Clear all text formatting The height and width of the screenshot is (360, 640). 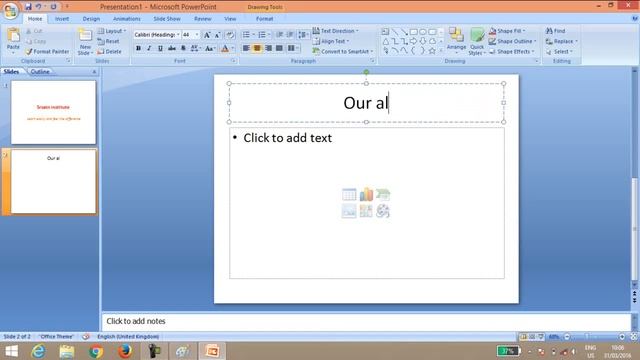(x=230, y=35)
